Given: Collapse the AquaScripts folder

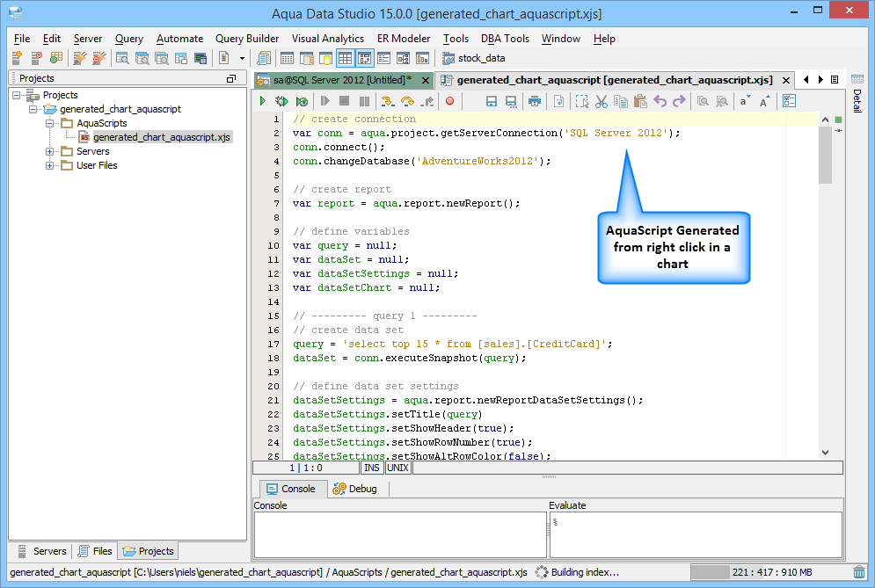Looking at the screenshot, I should 51,124.
